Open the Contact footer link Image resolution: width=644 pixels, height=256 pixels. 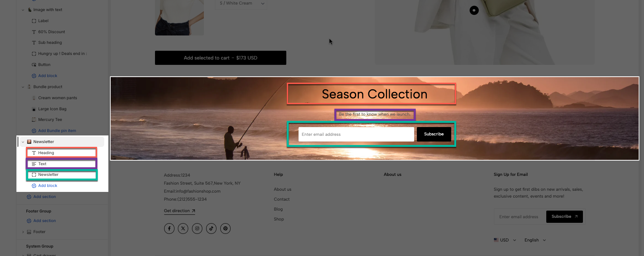click(x=282, y=200)
